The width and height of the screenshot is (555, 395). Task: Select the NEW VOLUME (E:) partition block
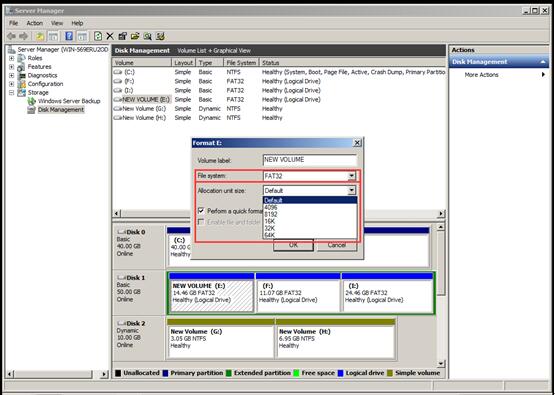pos(211,292)
